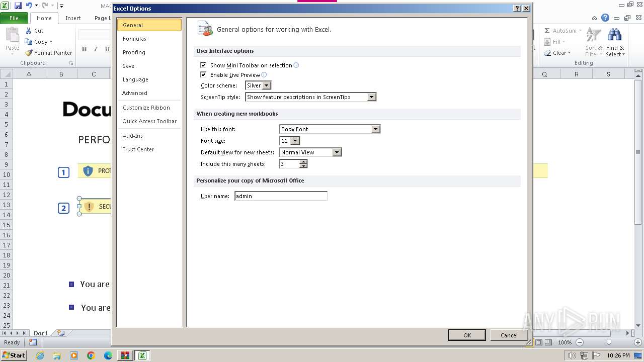Select the Formulas options category

coord(149,39)
